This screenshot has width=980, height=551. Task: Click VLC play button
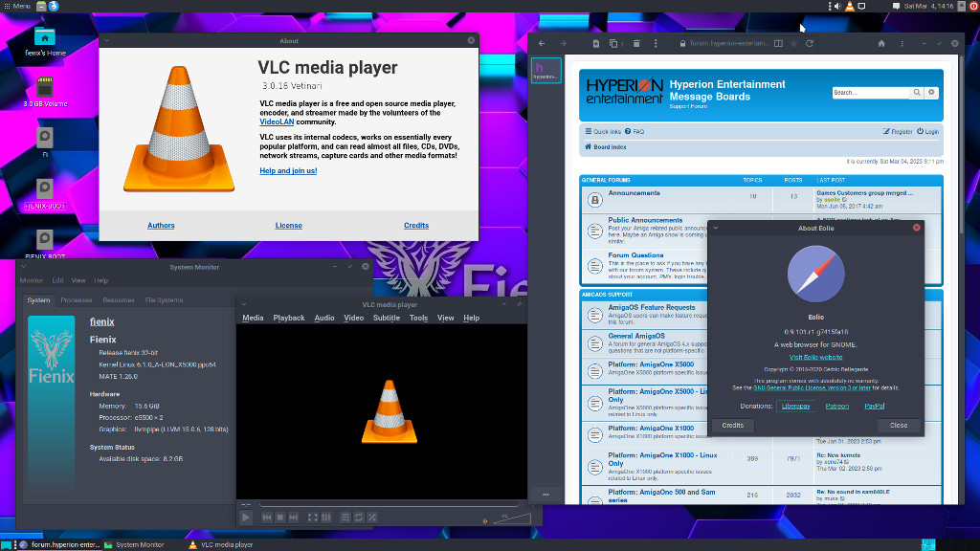coord(246,518)
